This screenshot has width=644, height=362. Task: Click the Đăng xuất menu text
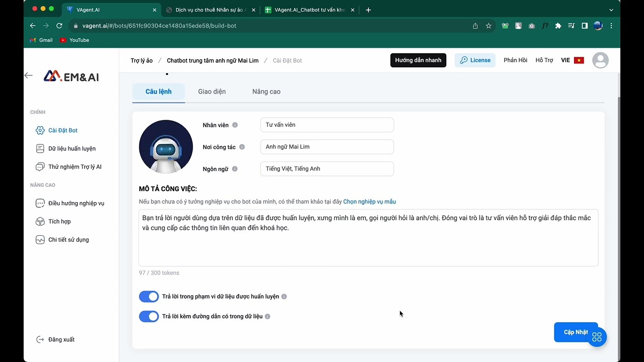[x=61, y=339]
